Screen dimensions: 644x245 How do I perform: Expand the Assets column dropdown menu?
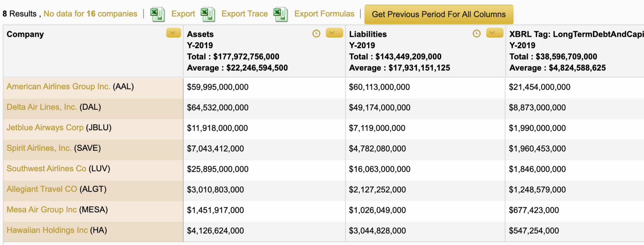[334, 33]
